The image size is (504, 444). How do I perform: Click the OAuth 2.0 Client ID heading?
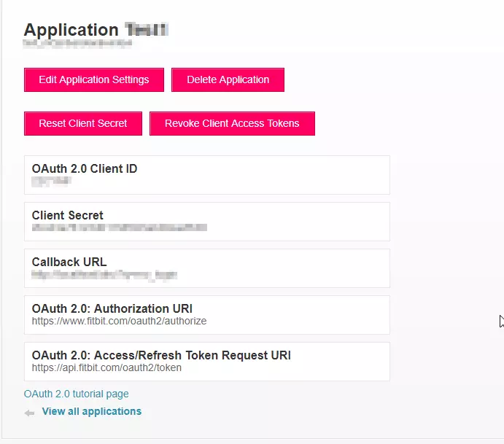click(x=85, y=168)
